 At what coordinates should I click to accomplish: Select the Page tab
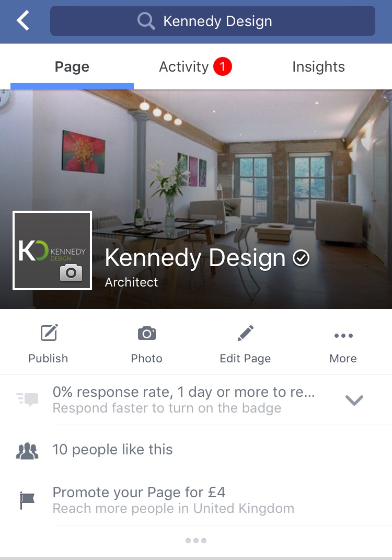[72, 67]
